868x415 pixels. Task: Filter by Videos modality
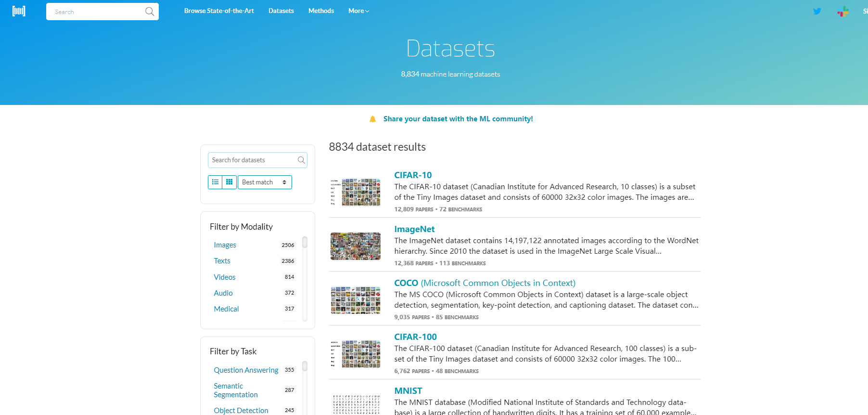tap(224, 277)
